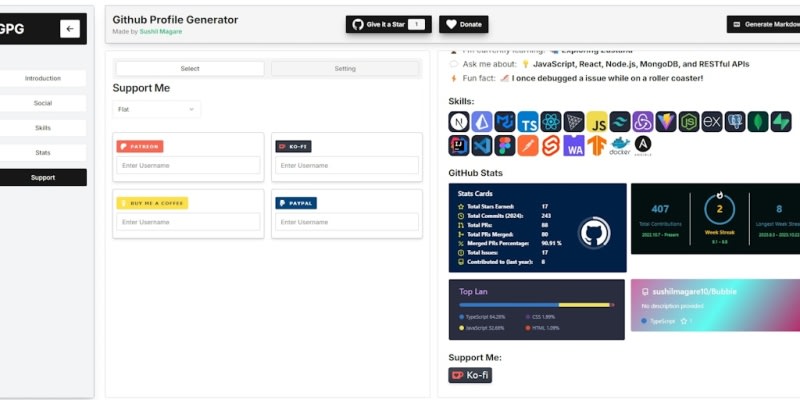
Task: Click the React skill icon
Action: 551,122
